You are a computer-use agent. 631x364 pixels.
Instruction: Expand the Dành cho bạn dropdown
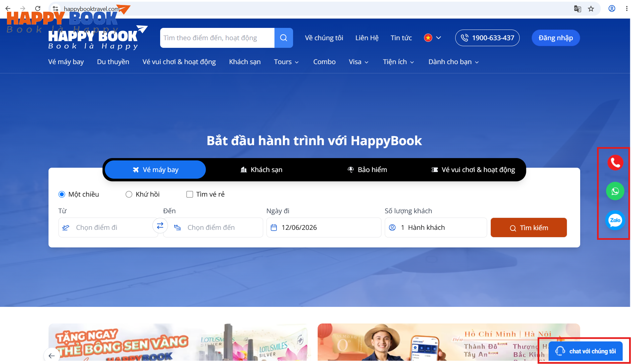tap(454, 62)
